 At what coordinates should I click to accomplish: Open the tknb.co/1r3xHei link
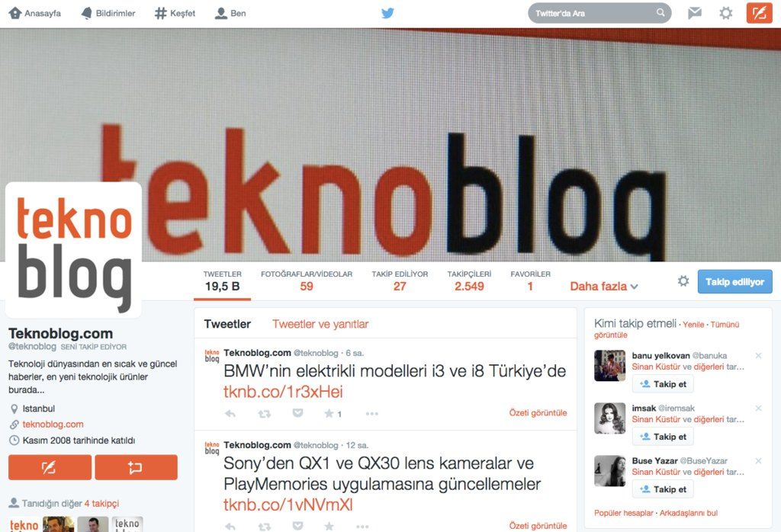pos(283,392)
